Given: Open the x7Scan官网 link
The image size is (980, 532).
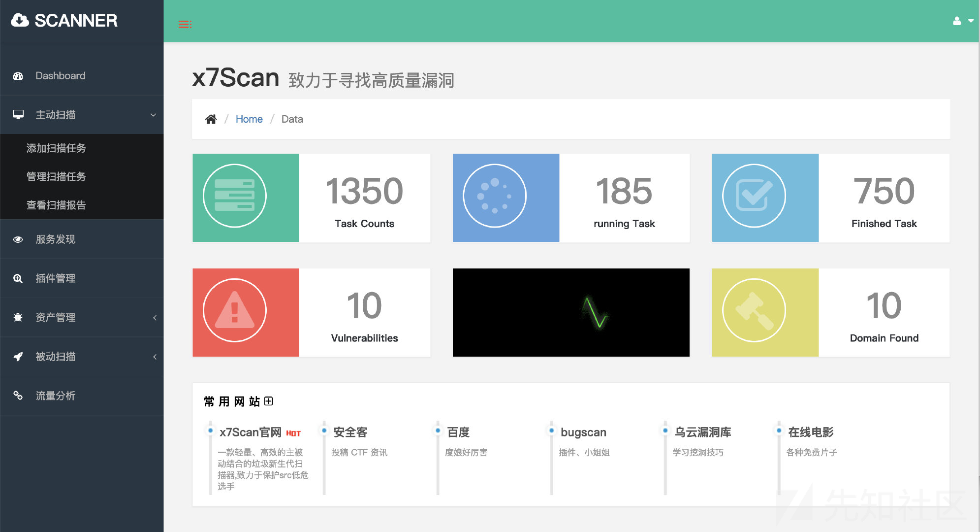Looking at the screenshot, I should 251,432.
